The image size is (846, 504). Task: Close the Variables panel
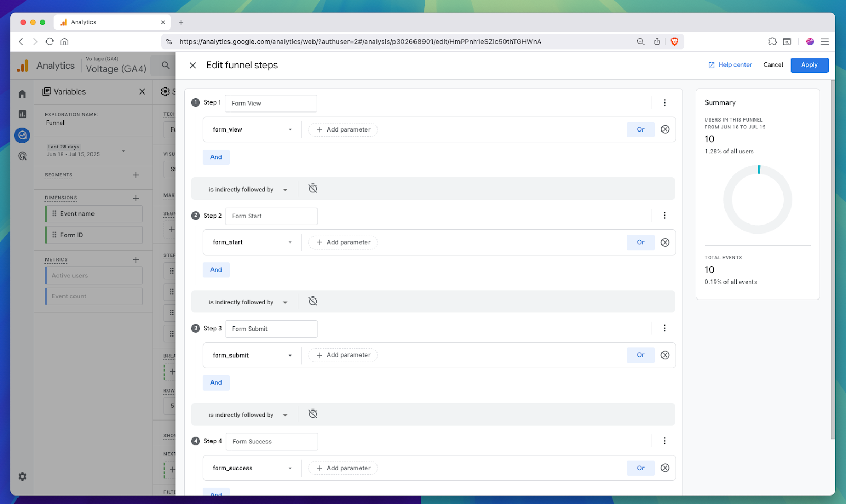(x=142, y=91)
